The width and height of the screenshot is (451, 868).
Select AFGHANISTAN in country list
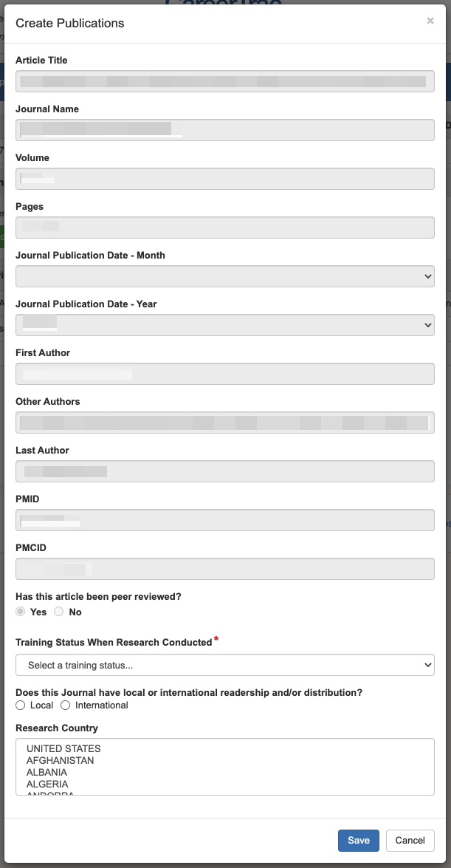click(61, 760)
